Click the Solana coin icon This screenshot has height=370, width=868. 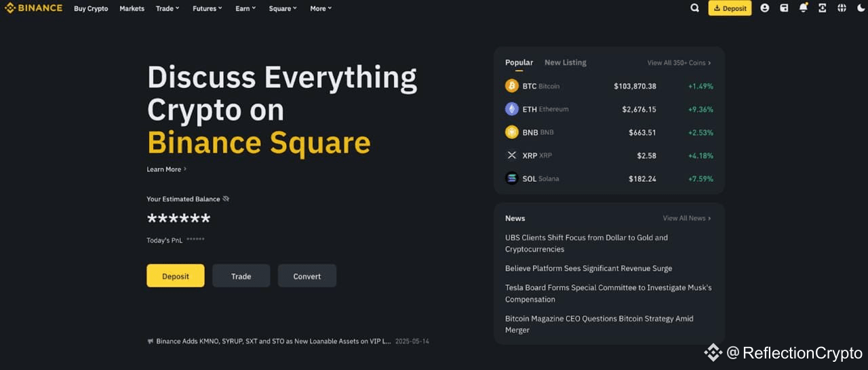click(x=512, y=179)
